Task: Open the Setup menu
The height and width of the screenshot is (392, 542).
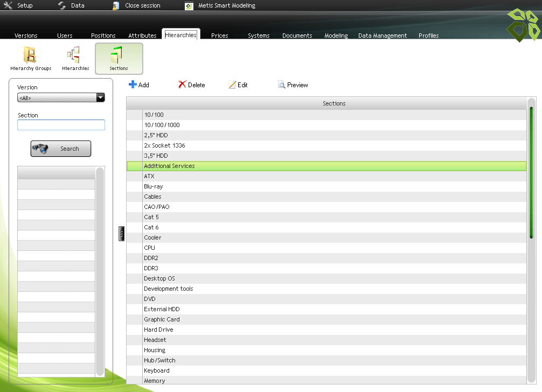Action: click(x=18, y=5)
